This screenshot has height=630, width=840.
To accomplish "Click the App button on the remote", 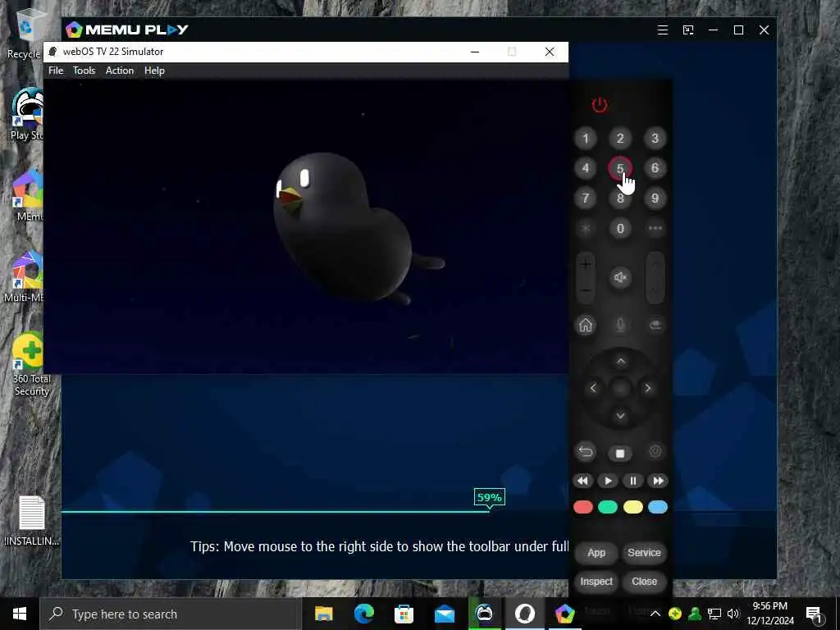I will coord(596,553).
